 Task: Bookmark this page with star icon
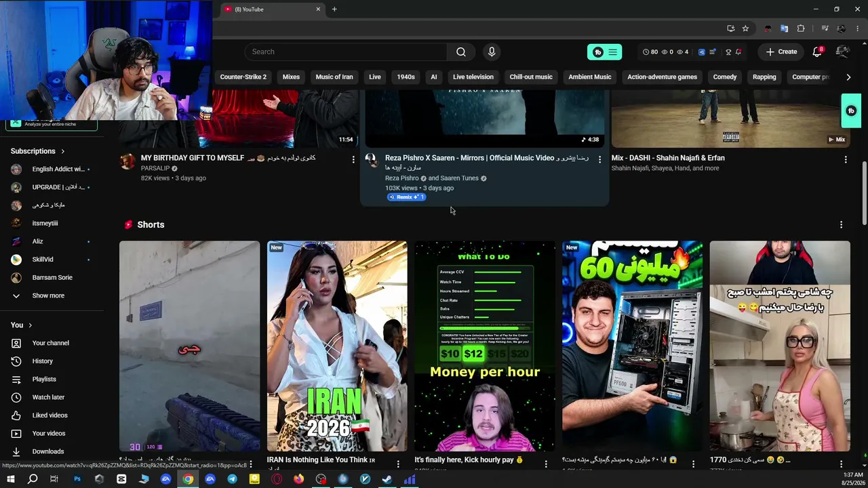coord(745,28)
